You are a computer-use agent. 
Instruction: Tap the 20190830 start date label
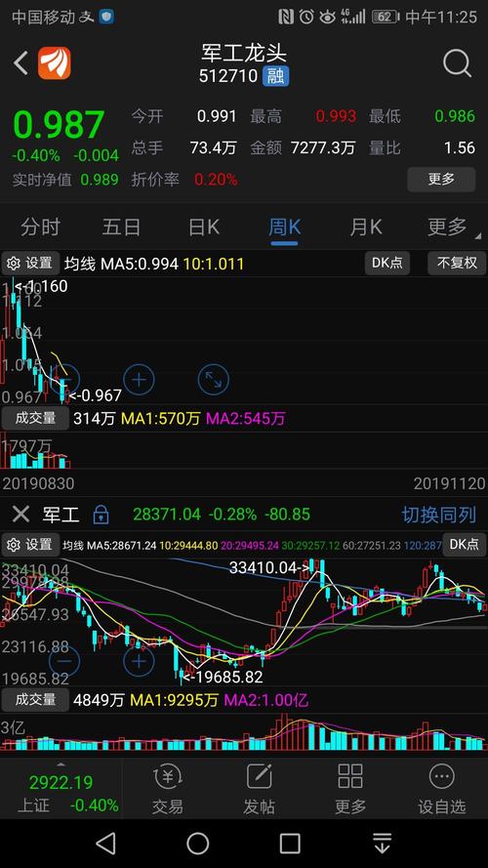(x=38, y=484)
